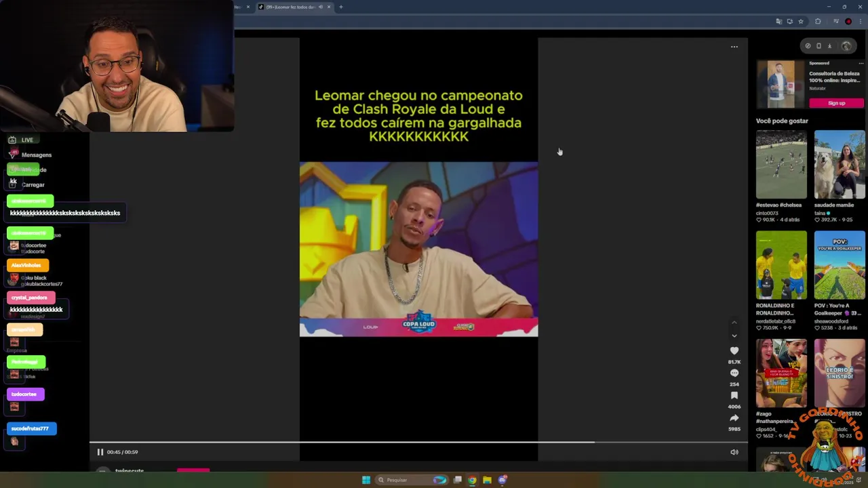This screenshot has width=868, height=488.
Task: Bookmark this page with the star icon
Action: (x=801, y=22)
